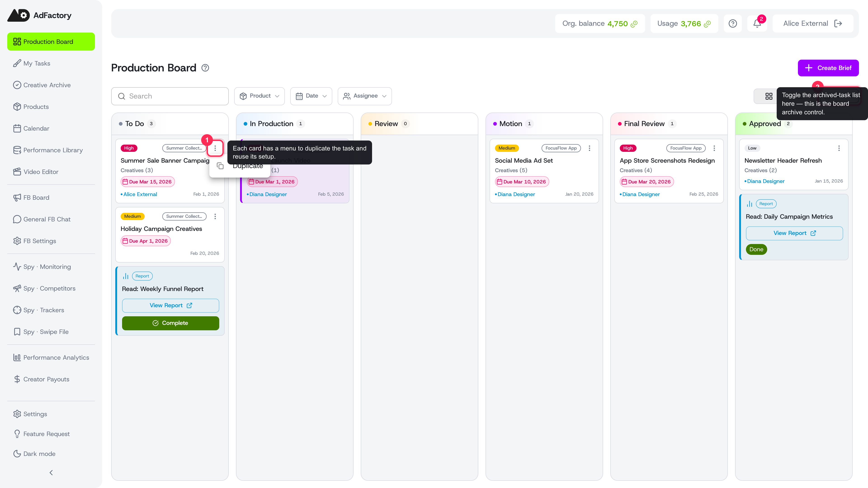
Task: Open notifications bell with 2 badge
Action: pyautogui.click(x=757, y=23)
